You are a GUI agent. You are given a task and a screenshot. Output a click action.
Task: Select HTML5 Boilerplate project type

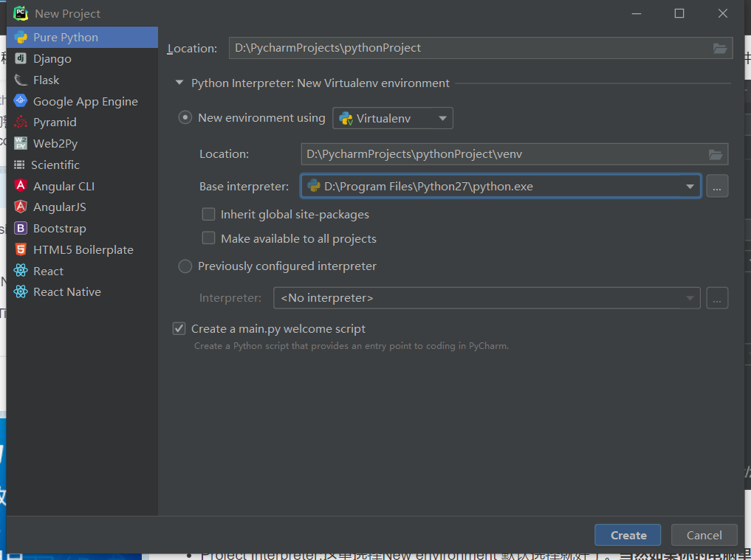83,249
